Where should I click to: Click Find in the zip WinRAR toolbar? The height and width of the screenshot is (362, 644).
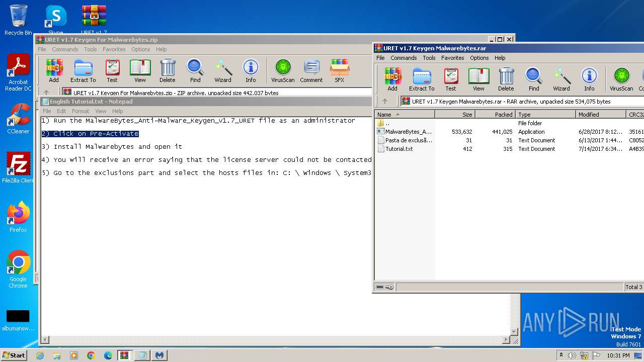[195, 70]
